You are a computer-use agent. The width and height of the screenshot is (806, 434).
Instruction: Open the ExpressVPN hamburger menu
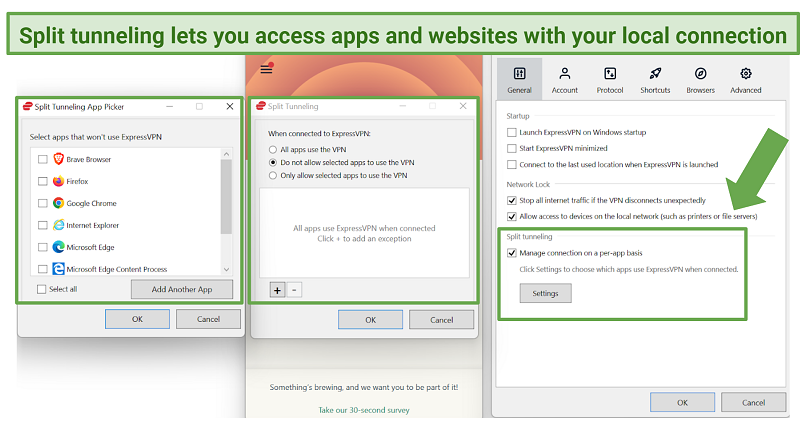point(266,69)
